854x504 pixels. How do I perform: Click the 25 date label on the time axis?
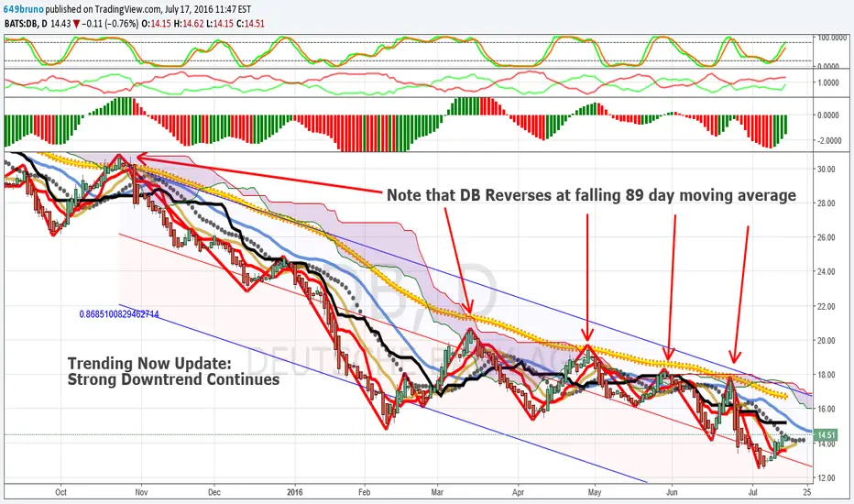tap(807, 493)
